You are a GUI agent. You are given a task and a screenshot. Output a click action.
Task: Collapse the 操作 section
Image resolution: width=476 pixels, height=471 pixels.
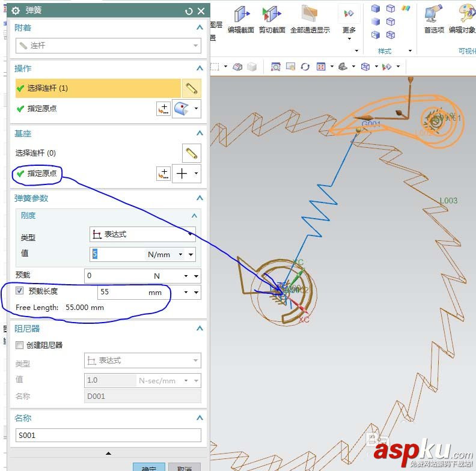[200, 68]
